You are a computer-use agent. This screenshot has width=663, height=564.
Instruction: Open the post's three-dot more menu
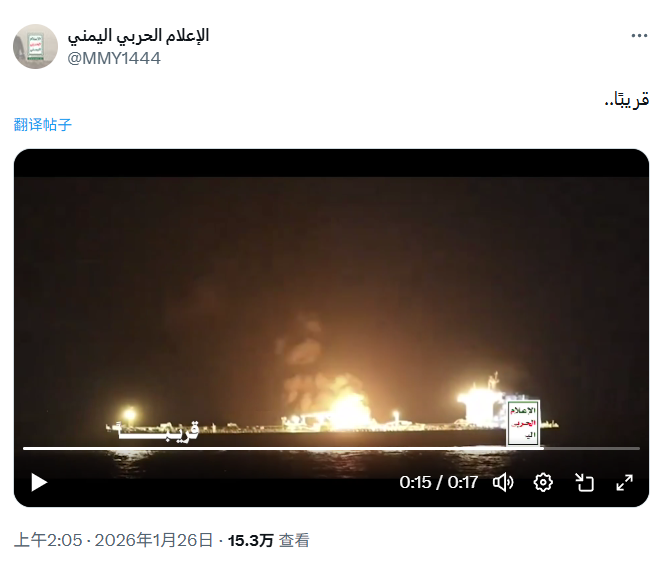pyautogui.click(x=639, y=36)
